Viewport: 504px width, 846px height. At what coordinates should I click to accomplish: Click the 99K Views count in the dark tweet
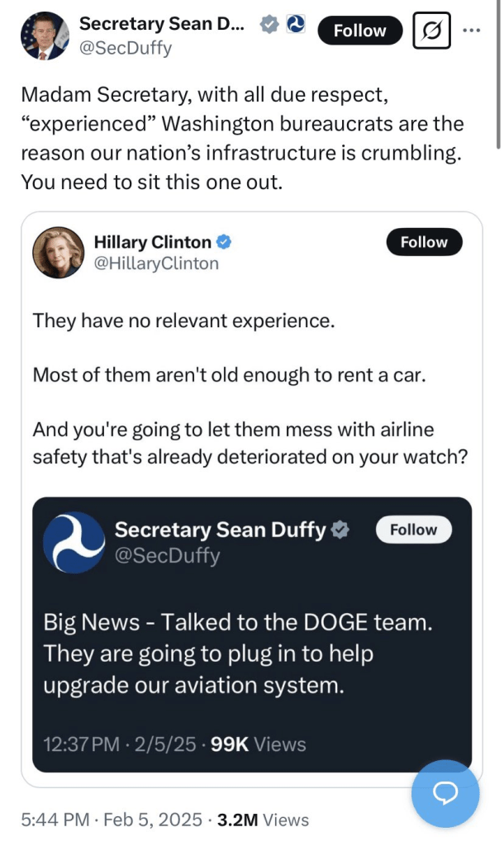pos(259,744)
